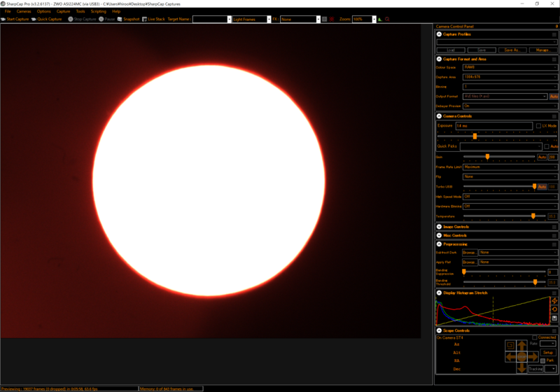
Task: Click the red reticule overlay icon
Action: 332,20
